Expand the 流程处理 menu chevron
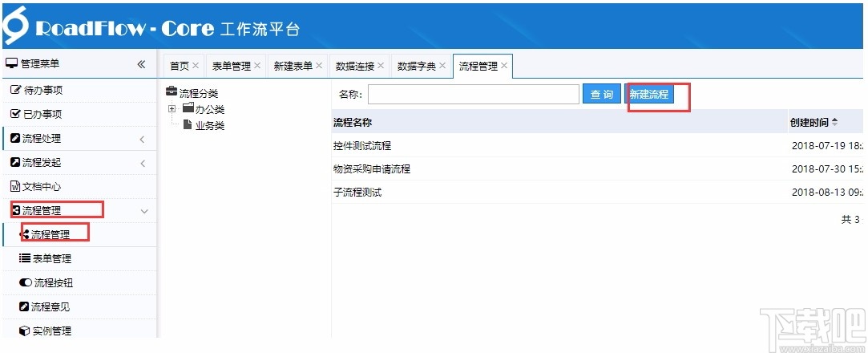868x353 pixels. click(143, 139)
